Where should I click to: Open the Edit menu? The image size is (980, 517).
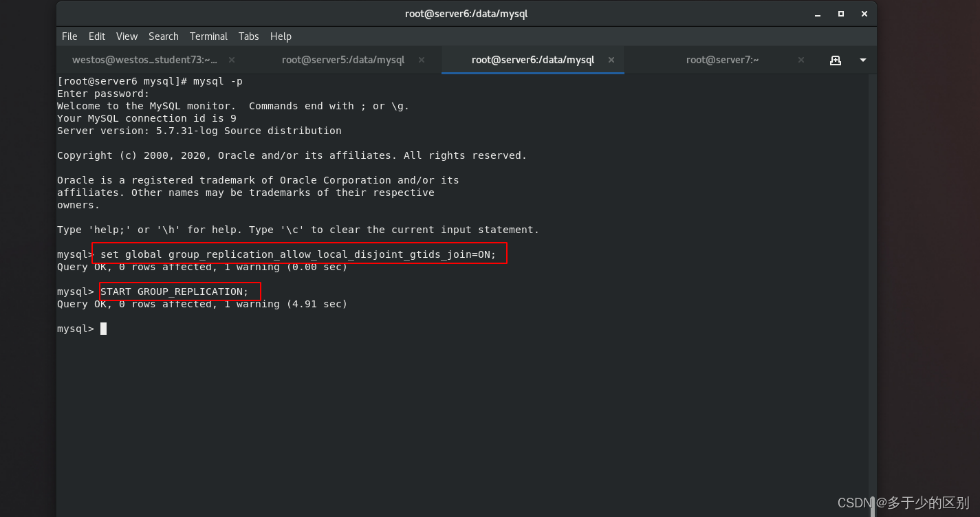click(x=97, y=36)
